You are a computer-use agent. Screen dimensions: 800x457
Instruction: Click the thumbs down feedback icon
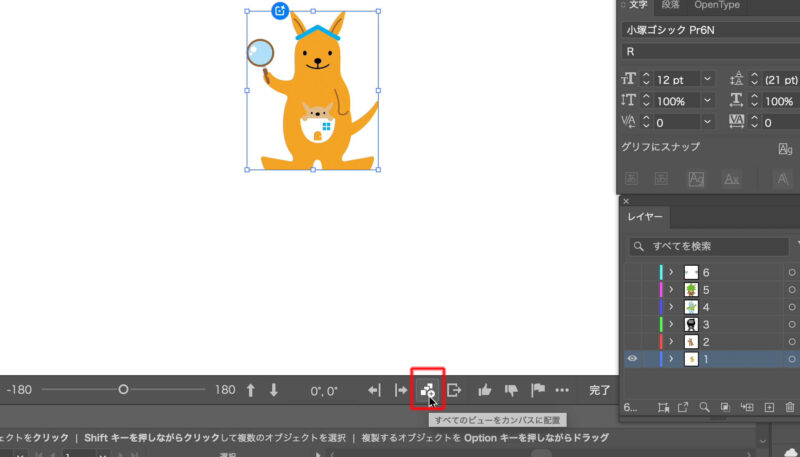(511, 391)
